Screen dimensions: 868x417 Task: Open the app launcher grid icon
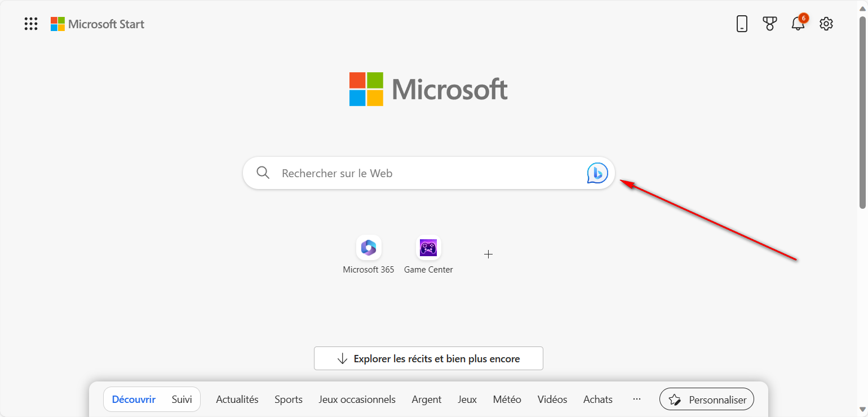(31, 23)
